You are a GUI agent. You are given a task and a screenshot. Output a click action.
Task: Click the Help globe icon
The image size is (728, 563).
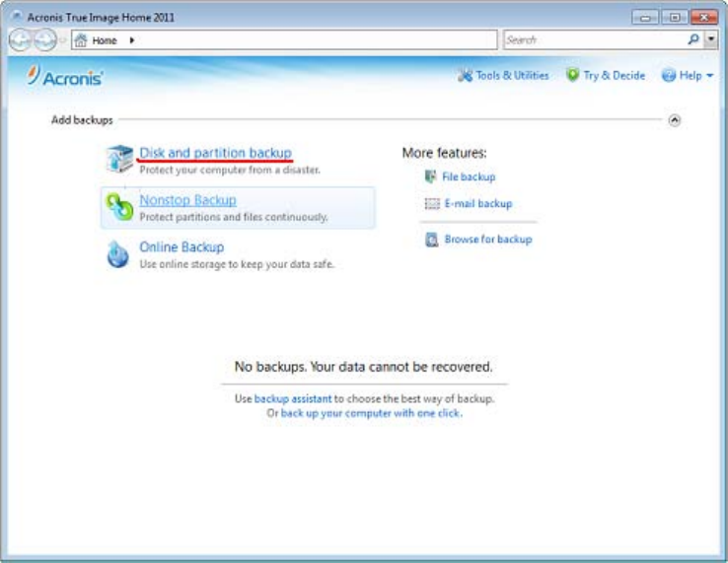pos(669,75)
